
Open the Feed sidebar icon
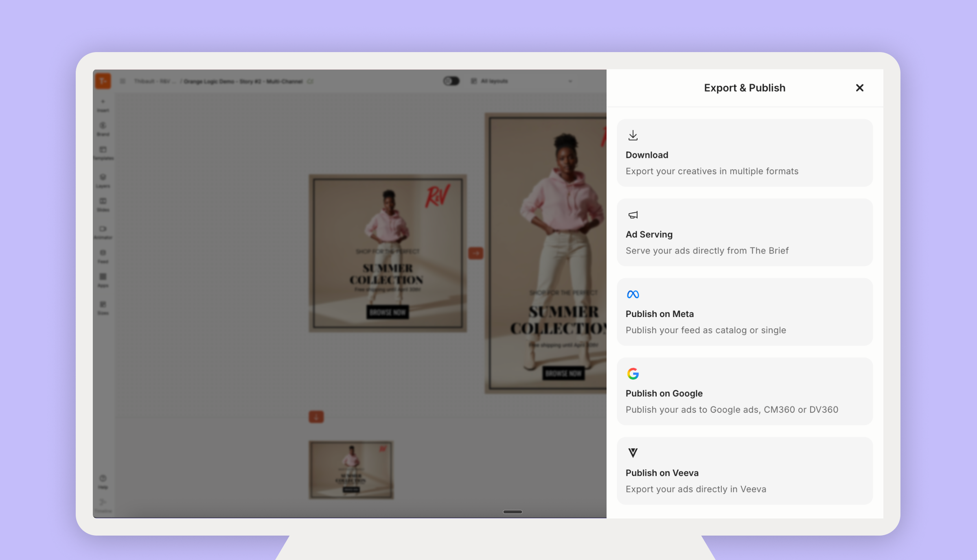[x=103, y=256]
